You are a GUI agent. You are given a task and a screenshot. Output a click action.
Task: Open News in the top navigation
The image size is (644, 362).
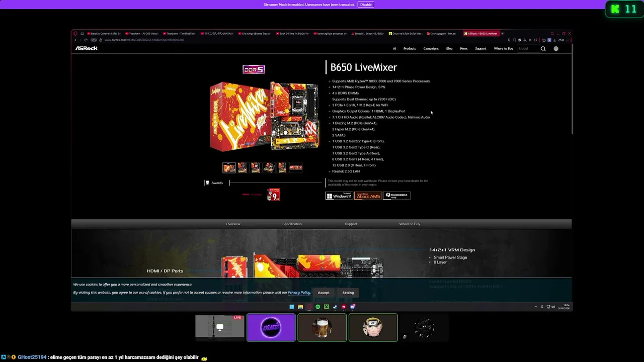[x=464, y=49]
